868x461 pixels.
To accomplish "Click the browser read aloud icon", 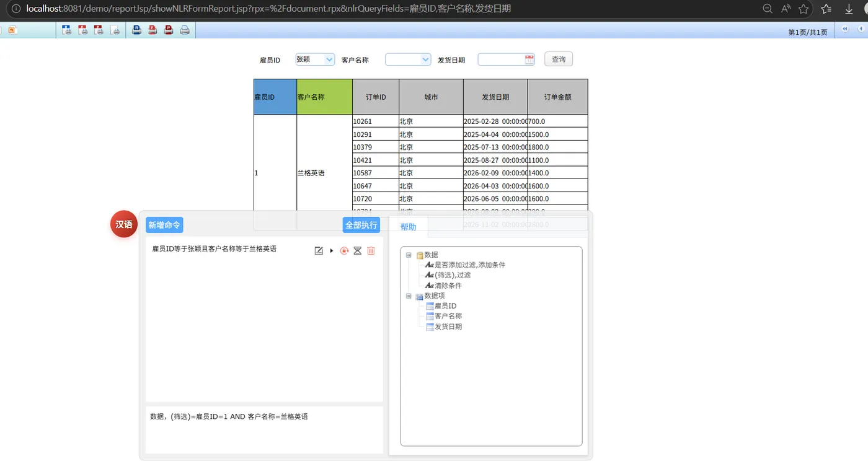I will 786,9.
